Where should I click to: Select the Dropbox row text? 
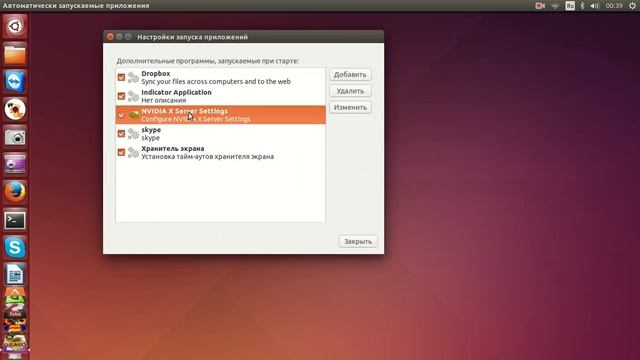pos(216,77)
